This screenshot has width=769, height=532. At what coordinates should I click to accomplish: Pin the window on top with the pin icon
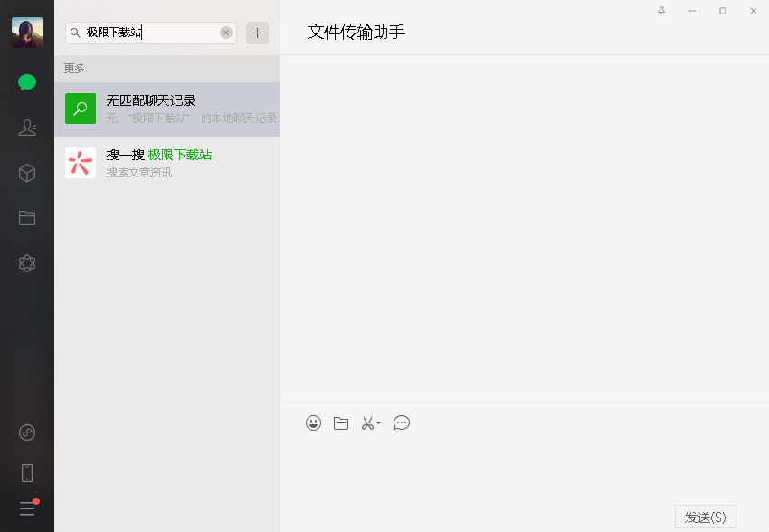661,11
